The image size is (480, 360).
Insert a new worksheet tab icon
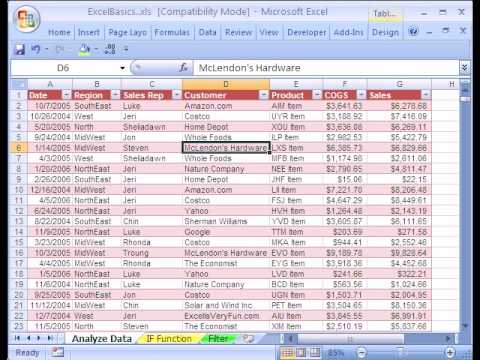[248, 339]
